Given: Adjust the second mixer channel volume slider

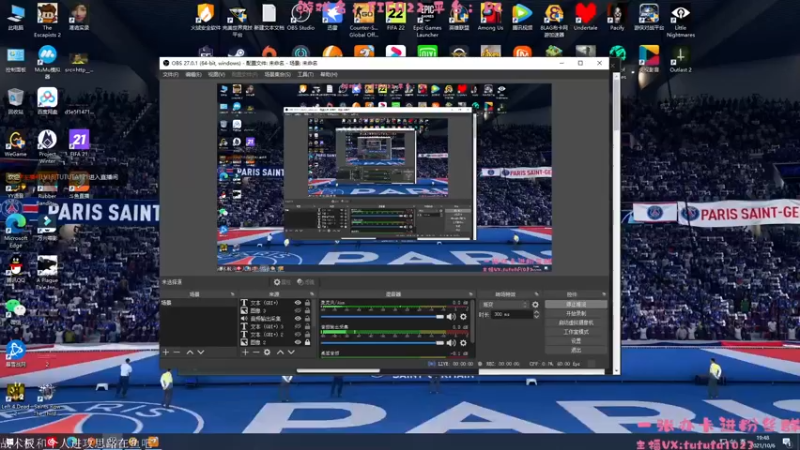Looking at the screenshot, I should (382, 343).
